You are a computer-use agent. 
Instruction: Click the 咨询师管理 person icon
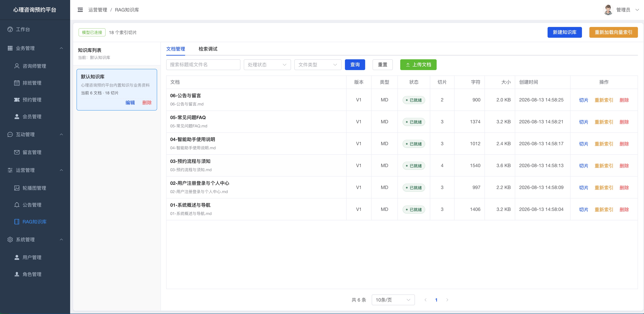tap(17, 66)
